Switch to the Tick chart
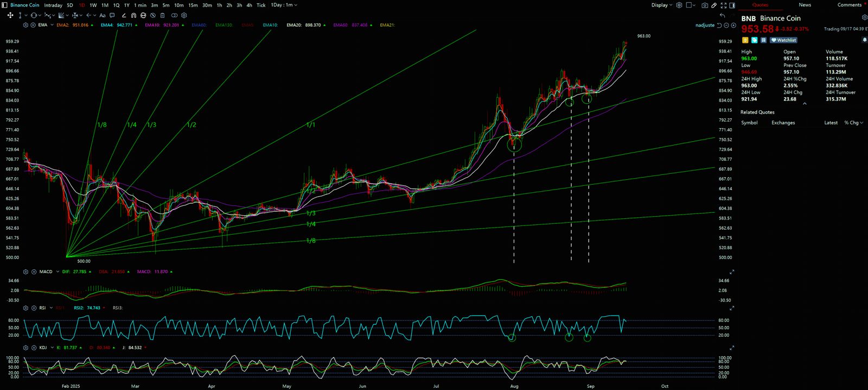This screenshot has height=390, width=868. click(261, 5)
